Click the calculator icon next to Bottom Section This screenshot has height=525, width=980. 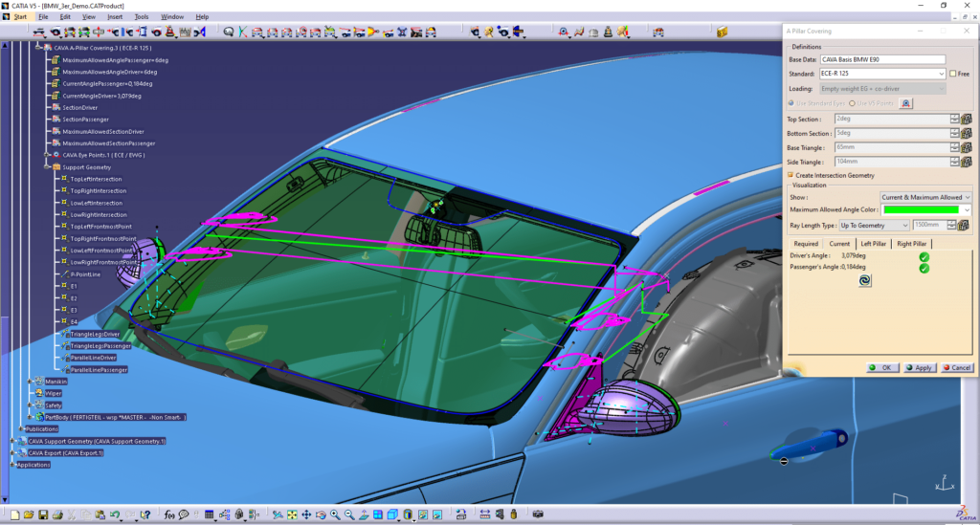pyautogui.click(x=967, y=134)
